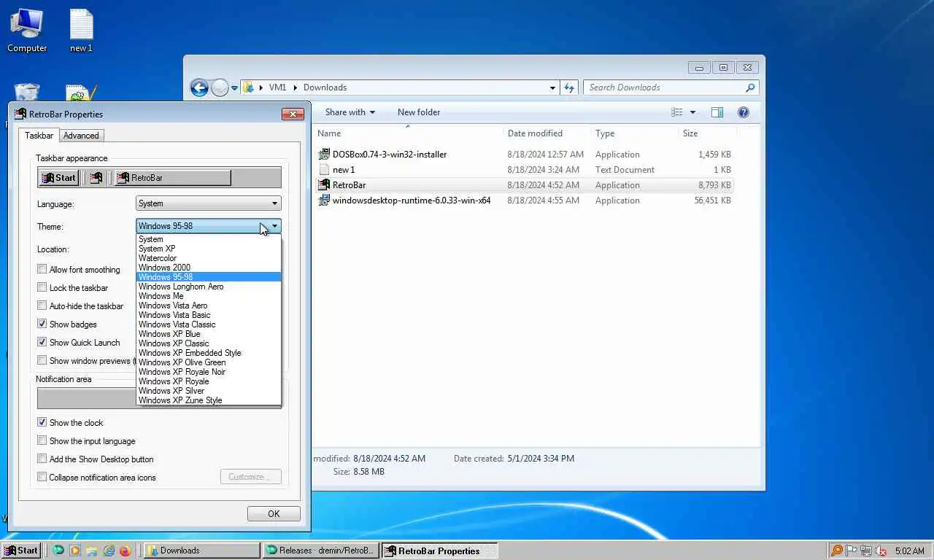Change the view using the view icon
Viewport: 934px width, 560px height.
coord(677,112)
